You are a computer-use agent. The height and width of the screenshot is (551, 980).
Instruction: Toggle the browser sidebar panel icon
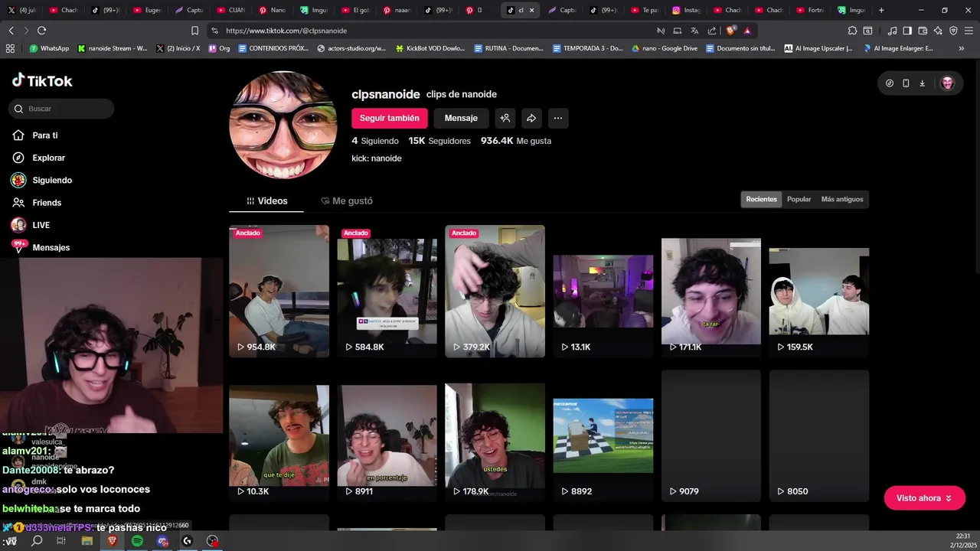click(907, 31)
